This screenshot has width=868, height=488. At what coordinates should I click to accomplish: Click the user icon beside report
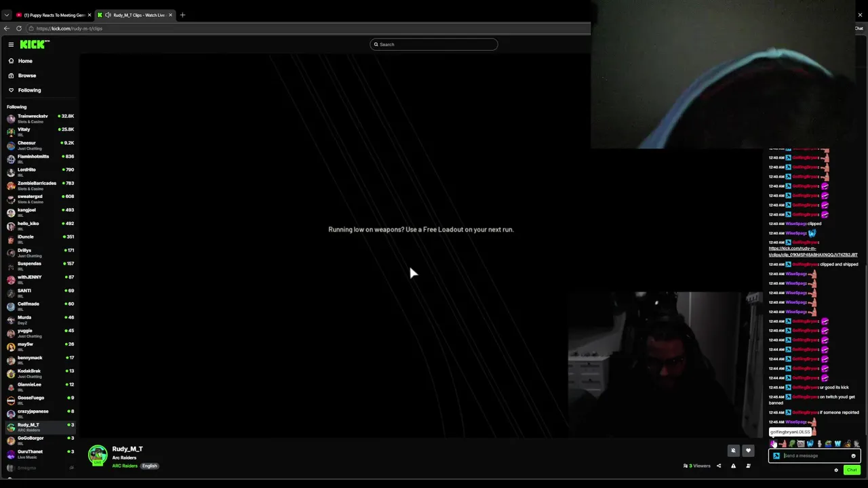748,466
